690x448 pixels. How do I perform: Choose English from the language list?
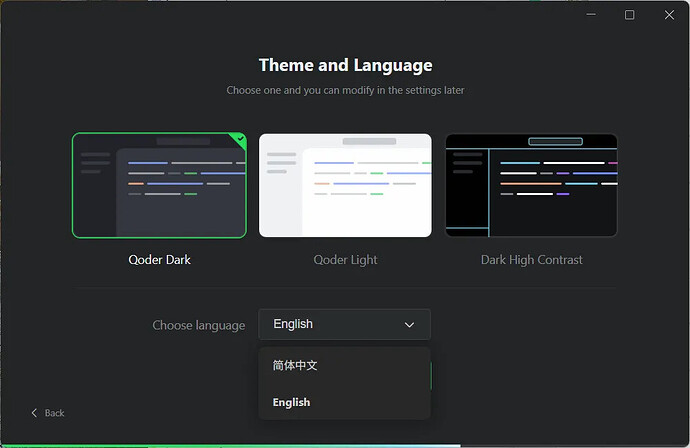(x=292, y=402)
